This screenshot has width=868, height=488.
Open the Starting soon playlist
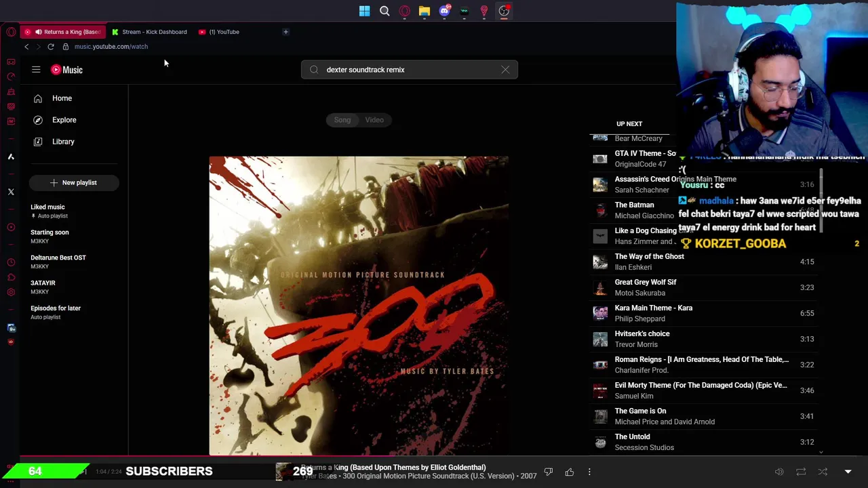[x=74, y=237]
